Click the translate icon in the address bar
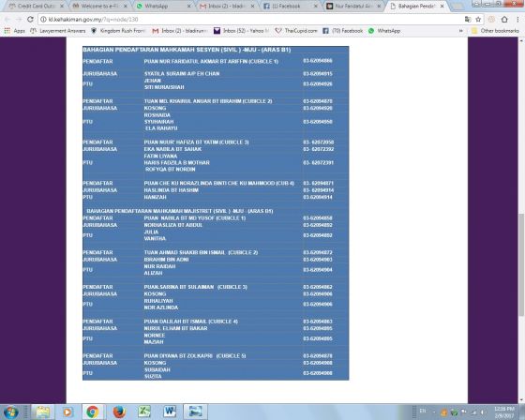The image size is (525, 420). [x=468, y=20]
